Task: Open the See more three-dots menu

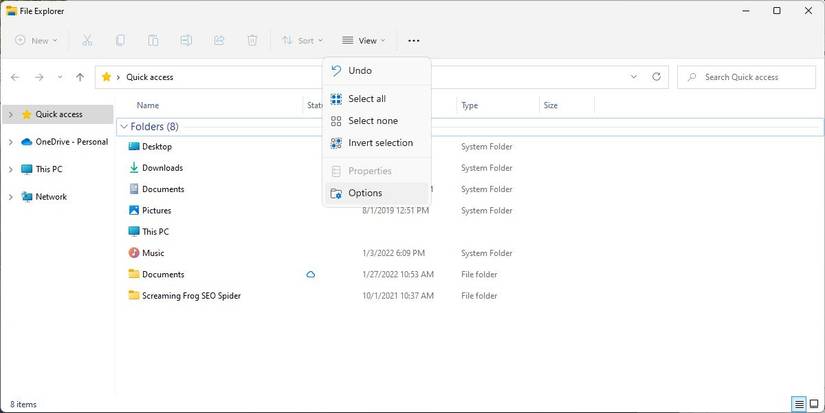Action: [414, 41]
